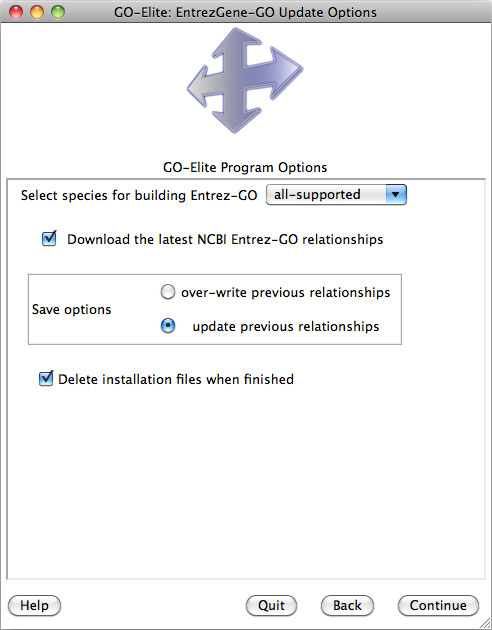Open the Help button
This screenshot has height=630, width=492.
tap(35, 605)
